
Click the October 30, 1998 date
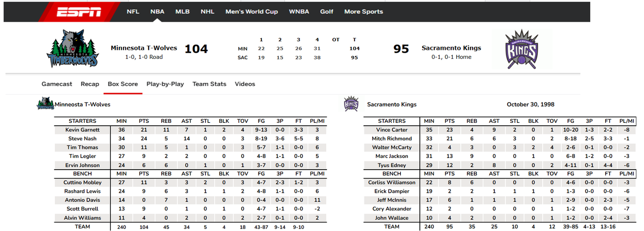coord(530,104)
